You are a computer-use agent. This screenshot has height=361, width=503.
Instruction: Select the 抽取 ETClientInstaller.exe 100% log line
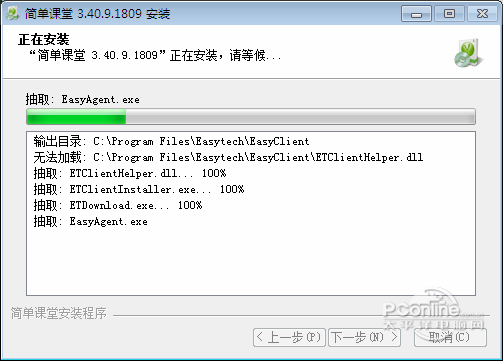[x=139, y=189]
